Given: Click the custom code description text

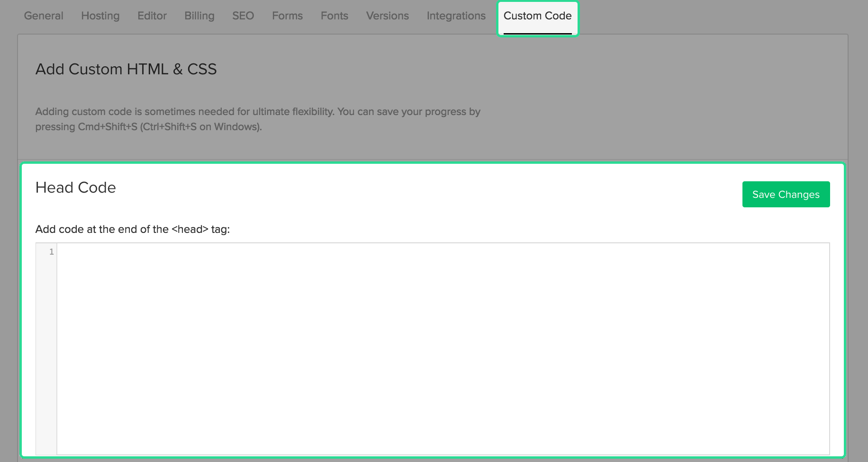Looking at the screenshot, I should point(258,119).
